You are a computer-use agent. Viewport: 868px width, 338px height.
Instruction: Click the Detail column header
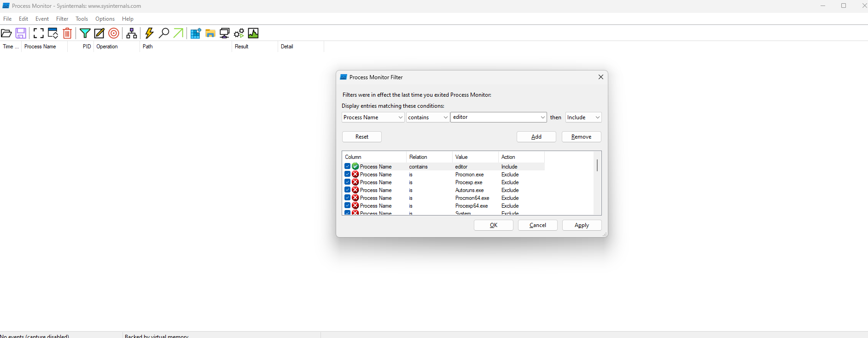click(x=301, y=47)
